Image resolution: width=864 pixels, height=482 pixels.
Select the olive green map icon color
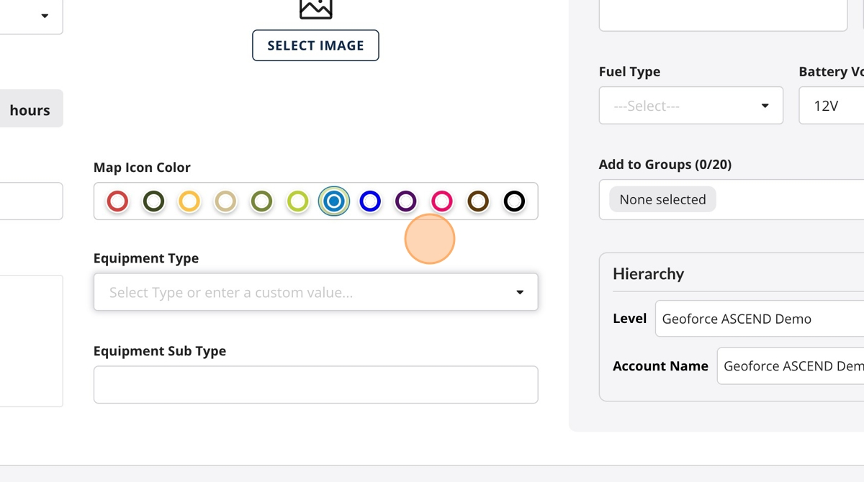point(262,202)
